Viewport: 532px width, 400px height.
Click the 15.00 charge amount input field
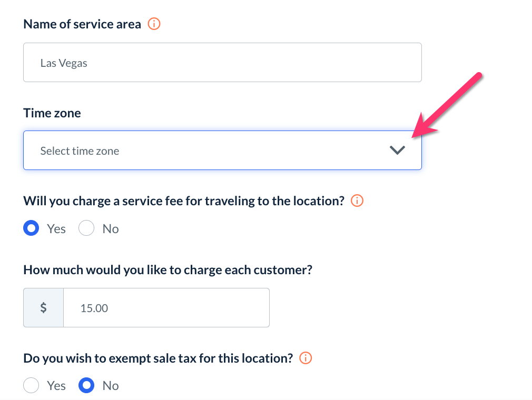(x=166, y=308)
